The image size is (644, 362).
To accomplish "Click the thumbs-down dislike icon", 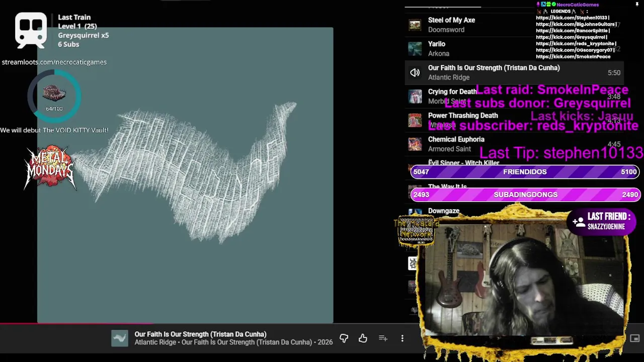I will click(344, 338).
